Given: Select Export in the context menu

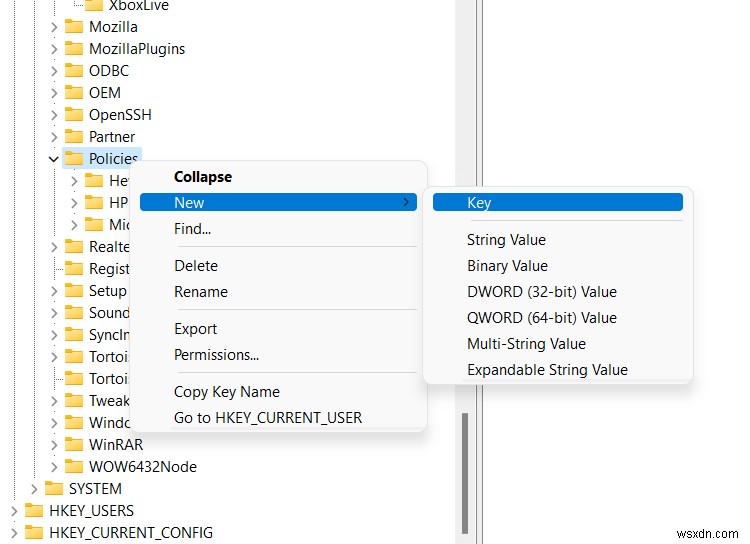Looking at the screenshot, I should tap(278, 329).
